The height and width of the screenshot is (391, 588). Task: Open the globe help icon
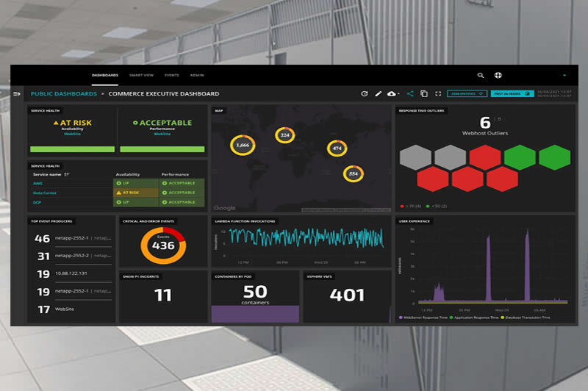point(498,75)
